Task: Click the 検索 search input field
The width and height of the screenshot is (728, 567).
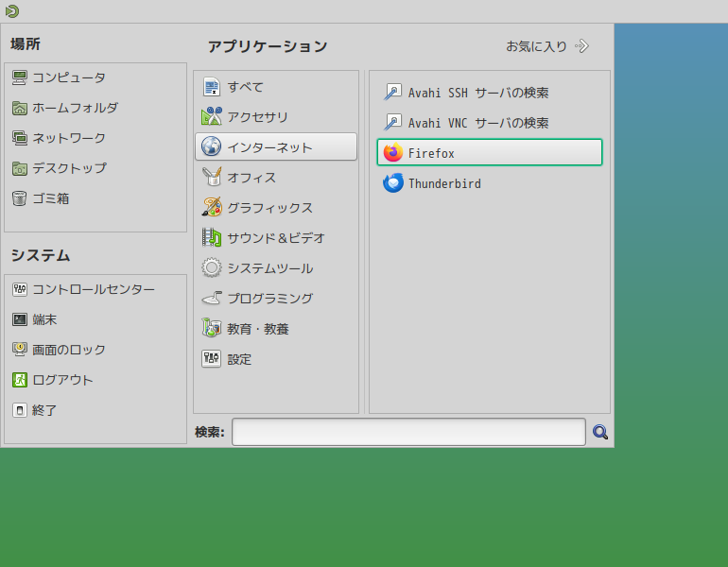Action: 408,432
